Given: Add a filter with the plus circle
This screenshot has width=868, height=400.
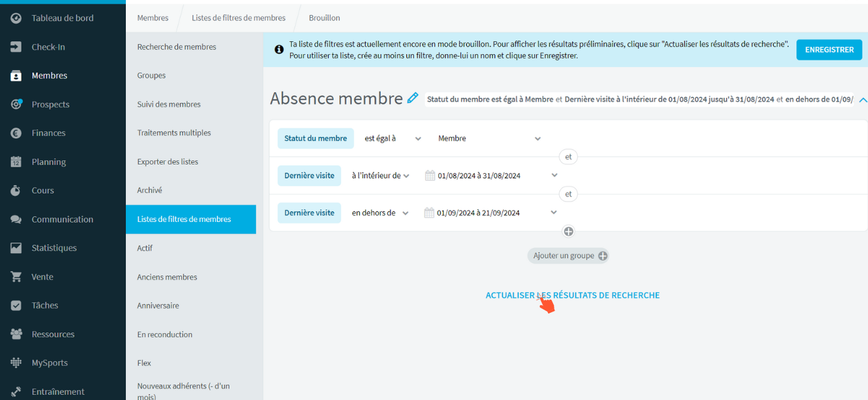Looking at the screenshot, I should [x=568, y=231].
